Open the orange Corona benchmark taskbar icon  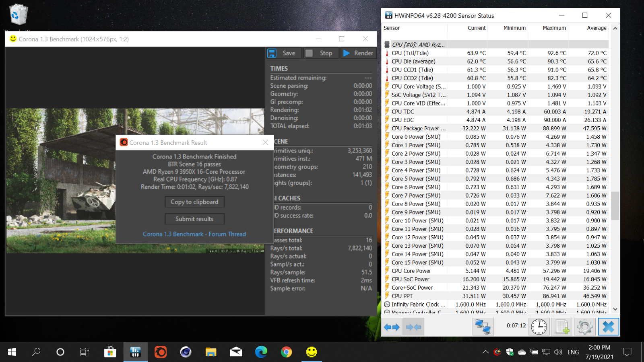click(161, 352)
